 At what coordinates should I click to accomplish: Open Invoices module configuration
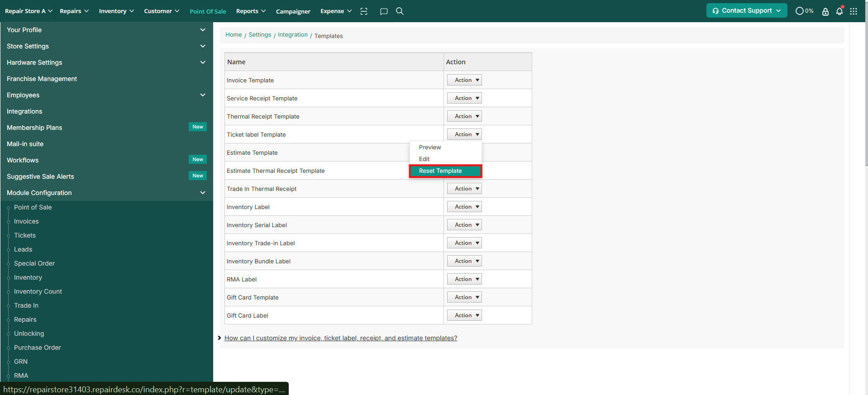click(x=26, y=221)
